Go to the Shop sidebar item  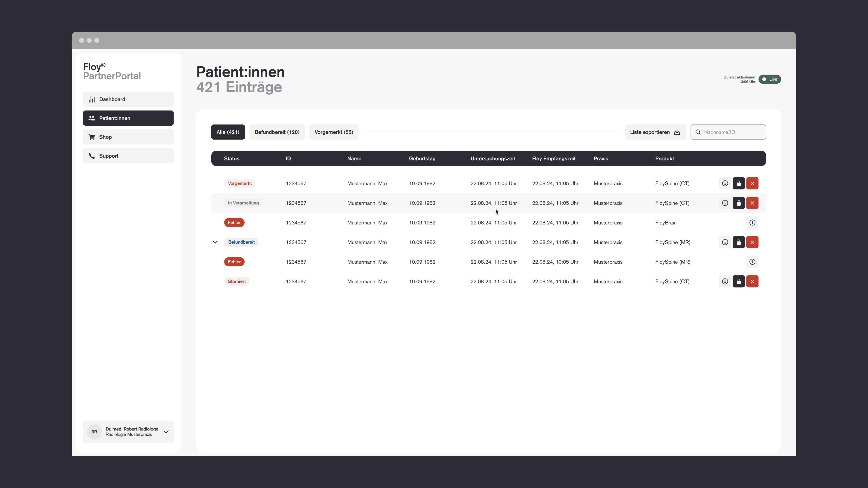point(128,137)
